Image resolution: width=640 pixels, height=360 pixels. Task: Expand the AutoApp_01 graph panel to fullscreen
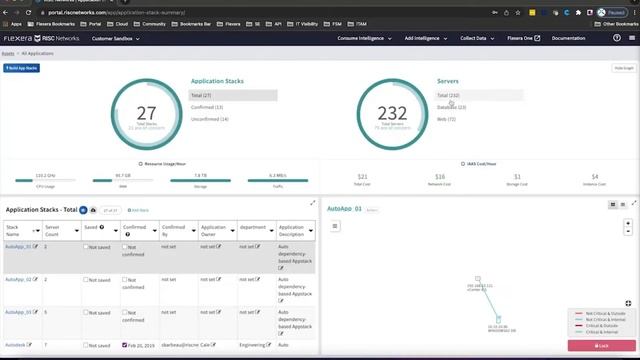(634, 203)
